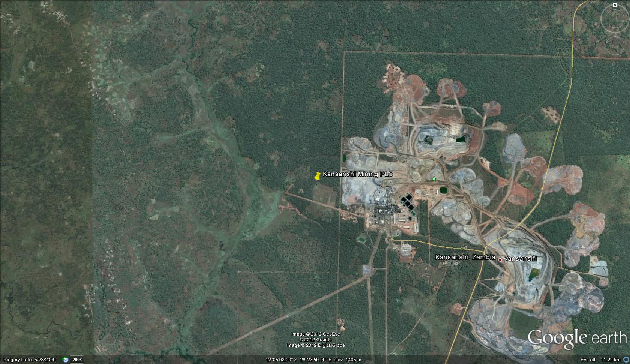Select the Street View pegman icon
The height and width of the screenshot is (364, 630).
pos(615,66)
